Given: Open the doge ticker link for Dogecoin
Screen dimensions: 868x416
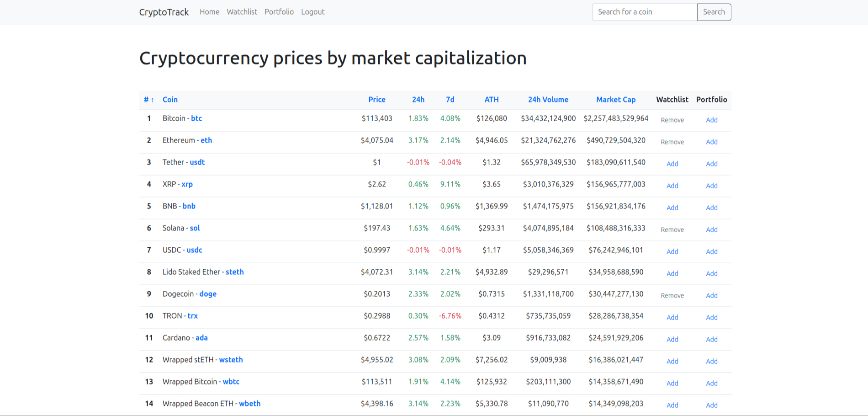Looking at the screenshot, I should [207, 293].
